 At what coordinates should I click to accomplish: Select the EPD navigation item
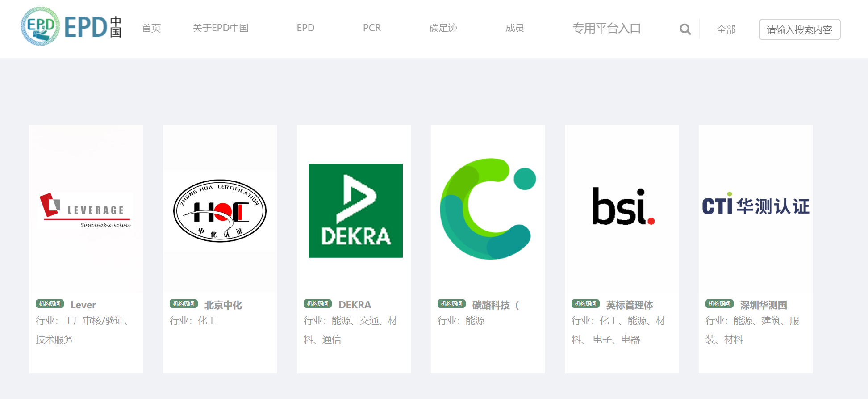click(x=306, y=28)
